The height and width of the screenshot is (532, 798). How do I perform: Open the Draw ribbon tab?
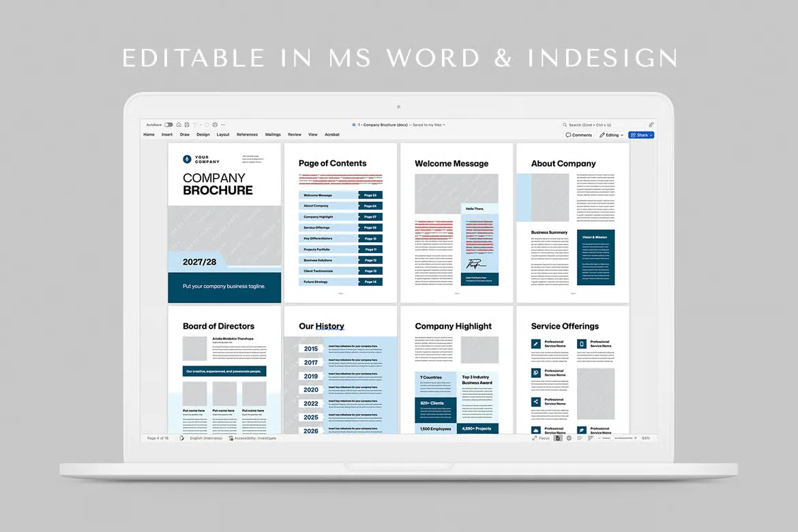[x=185, y=135]
